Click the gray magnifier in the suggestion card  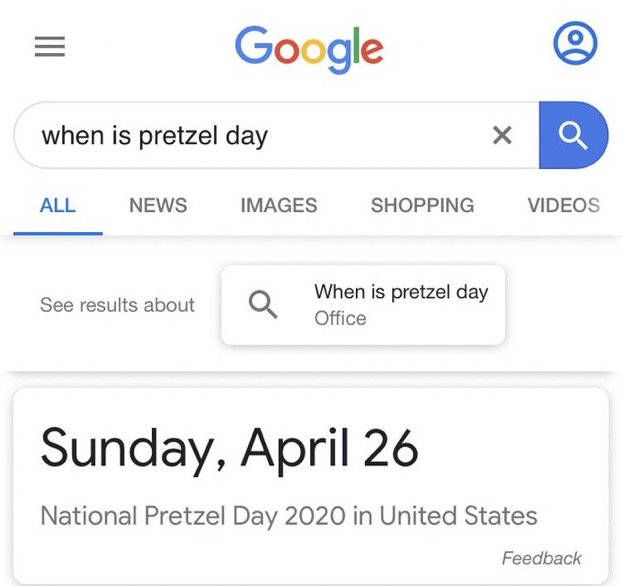point(263,305)
